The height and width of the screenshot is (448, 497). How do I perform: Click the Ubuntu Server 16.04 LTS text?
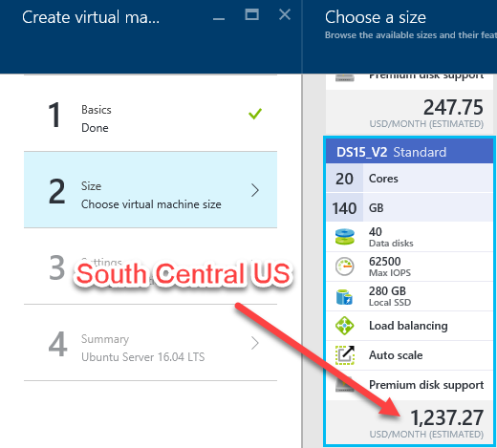(x=143, y=357)
